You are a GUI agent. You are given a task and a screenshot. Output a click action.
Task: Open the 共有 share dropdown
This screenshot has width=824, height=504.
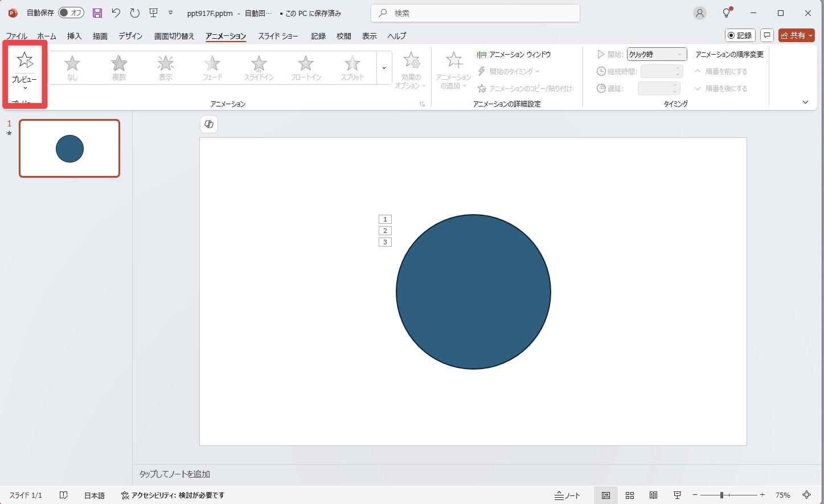(x=797, y=35)
